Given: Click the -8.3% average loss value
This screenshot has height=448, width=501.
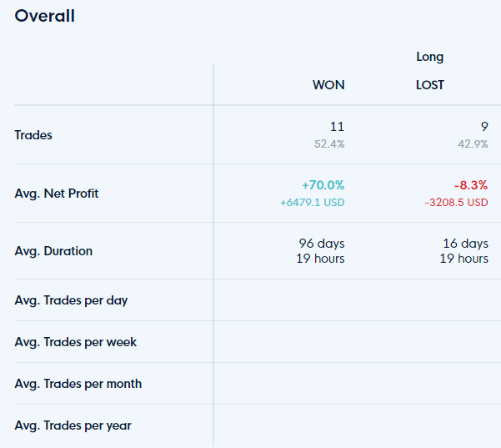Looking at the screenshot, I should [x=471, y=185].
